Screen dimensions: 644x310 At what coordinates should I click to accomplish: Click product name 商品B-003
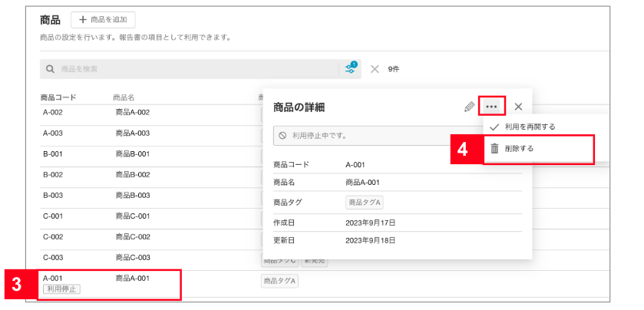coord(133,195)
